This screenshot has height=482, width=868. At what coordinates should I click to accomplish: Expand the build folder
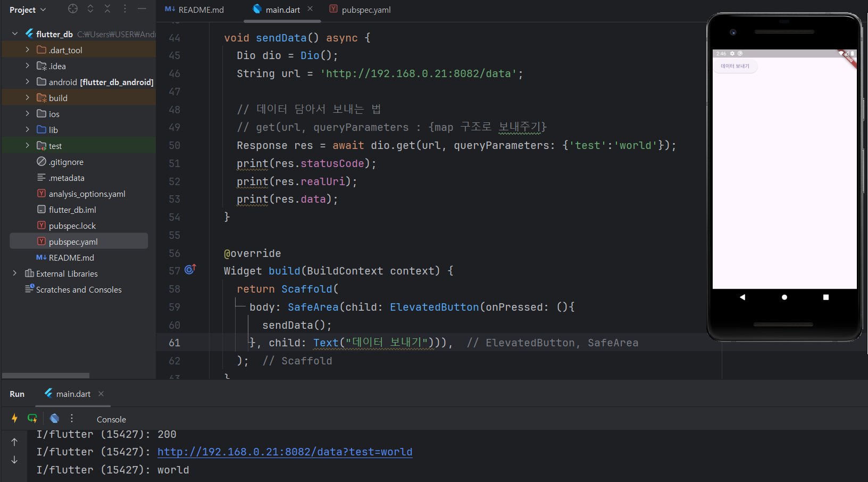[x=27, y=98]
